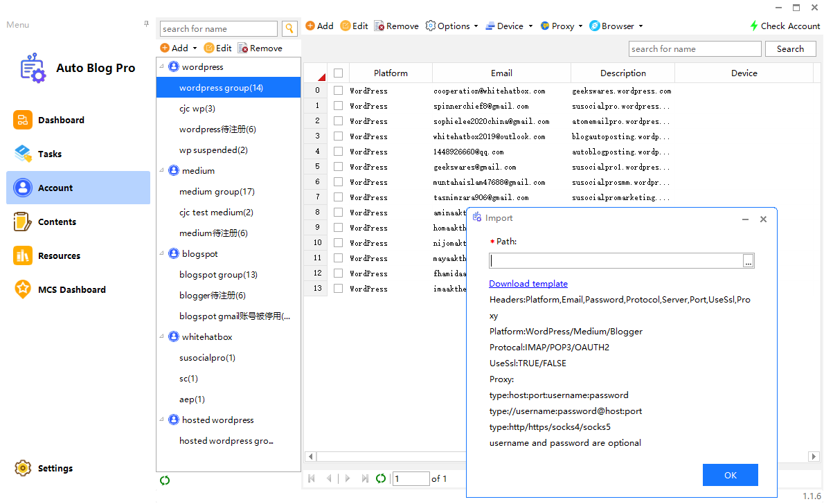Click the accounts horizontal scrollbar right arrow
The width and height of the screenshot is (824, 504).
pos(814,456)
